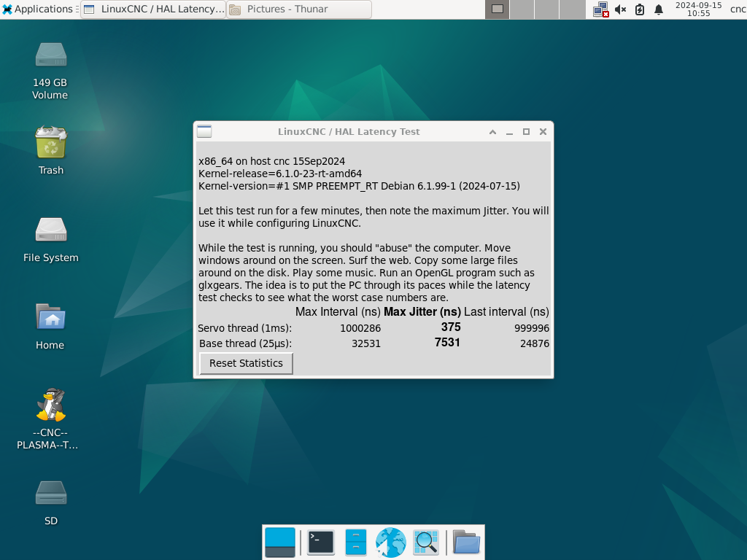This screenshot has height=560, width=747.
Task: Click the power manager battery icon
Action: (640, 9)
